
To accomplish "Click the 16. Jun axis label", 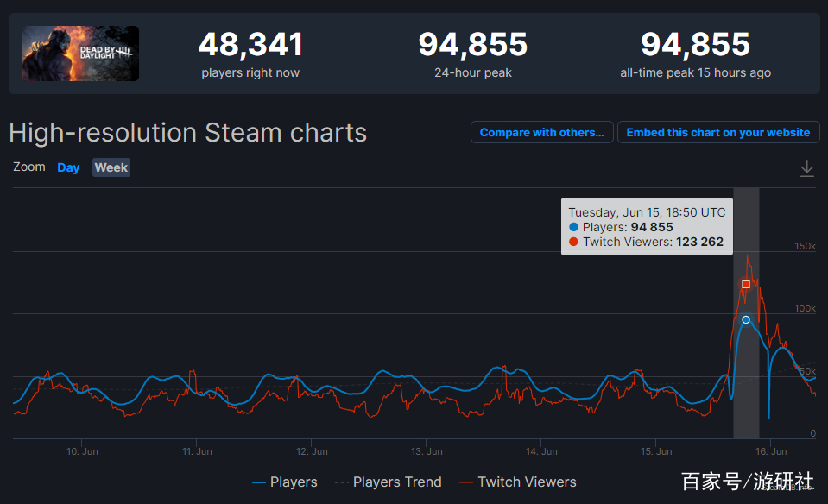I will 771,451.
